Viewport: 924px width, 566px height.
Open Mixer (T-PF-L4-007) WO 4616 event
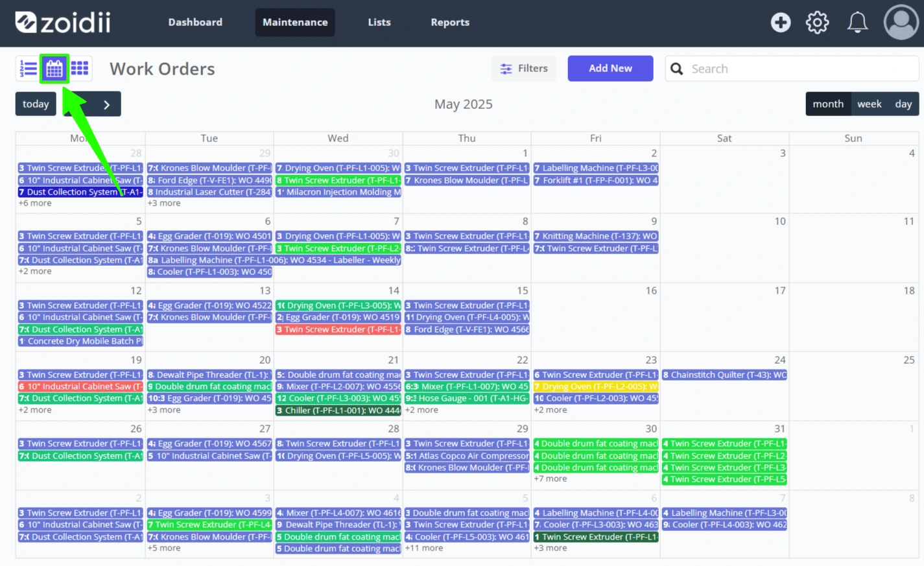[x=338, y=513]
